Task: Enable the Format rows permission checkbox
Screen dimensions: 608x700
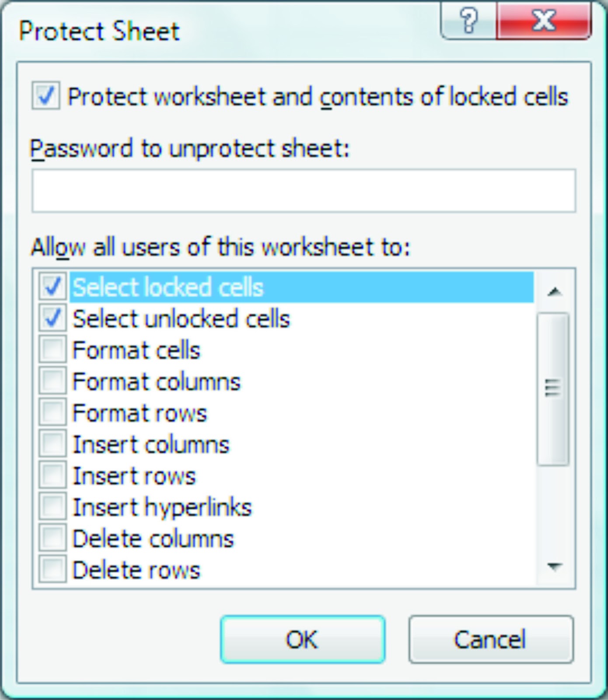Action: click(52, 413)
